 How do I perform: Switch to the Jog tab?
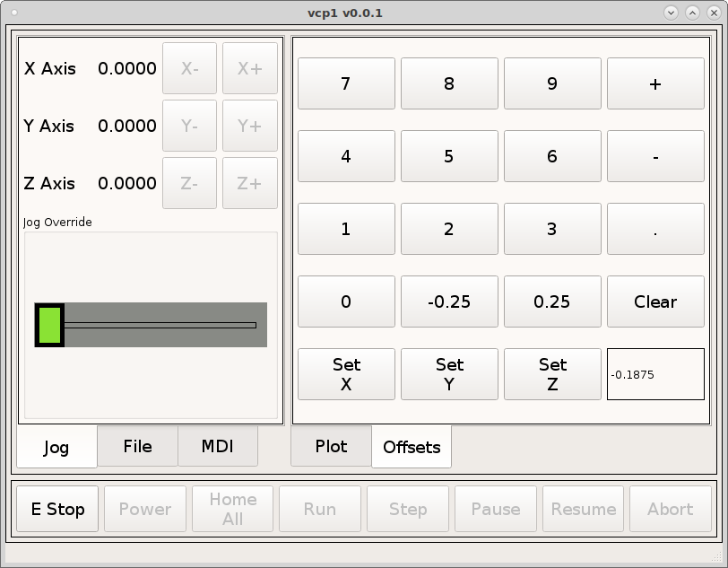point(56,447)
